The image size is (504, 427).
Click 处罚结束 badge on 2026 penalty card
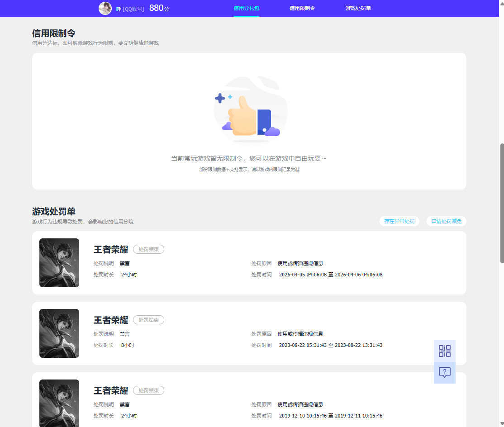[148, 249]
